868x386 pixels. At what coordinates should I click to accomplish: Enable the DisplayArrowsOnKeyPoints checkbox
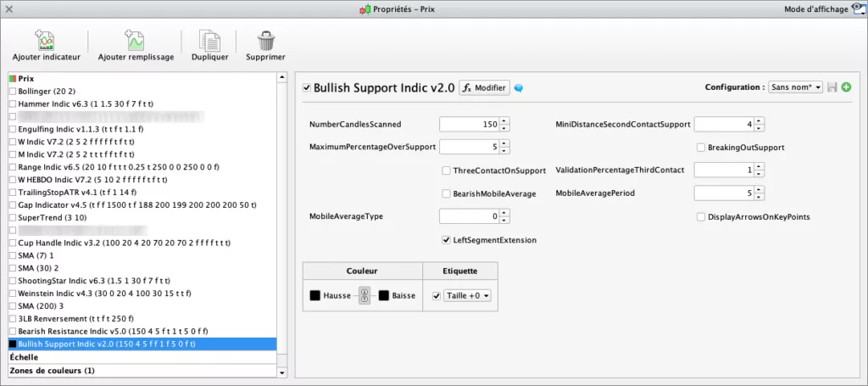[x=701, y=217]
